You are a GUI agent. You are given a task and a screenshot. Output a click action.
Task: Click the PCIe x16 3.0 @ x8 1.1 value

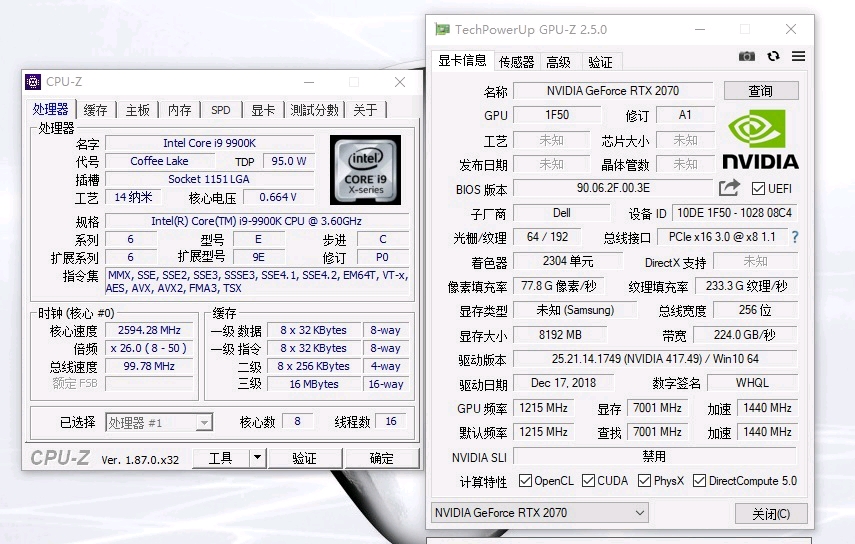pyautogui.click(x=722, y=237)
